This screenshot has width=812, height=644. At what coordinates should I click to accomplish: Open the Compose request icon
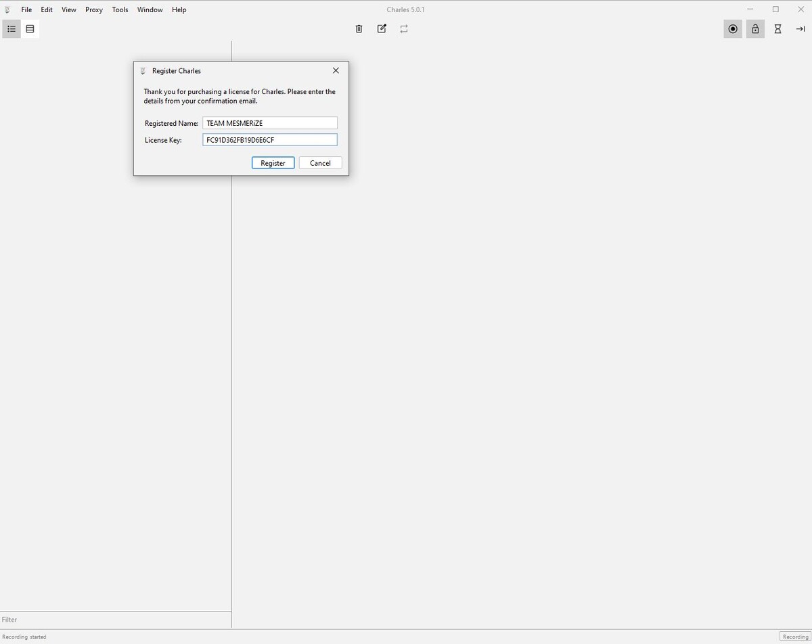(x=382, y=29)
